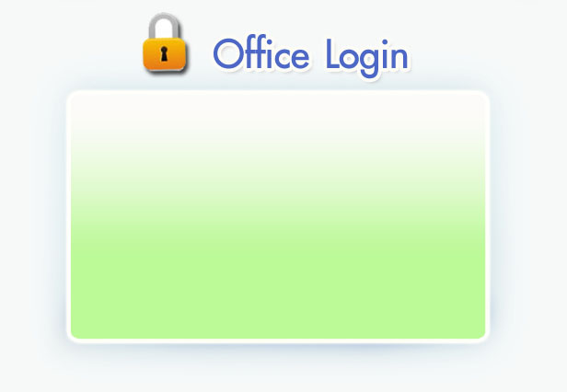The image size is (567, 392).
Task: Click the panel's white top border
Action: tap(278, 93)
